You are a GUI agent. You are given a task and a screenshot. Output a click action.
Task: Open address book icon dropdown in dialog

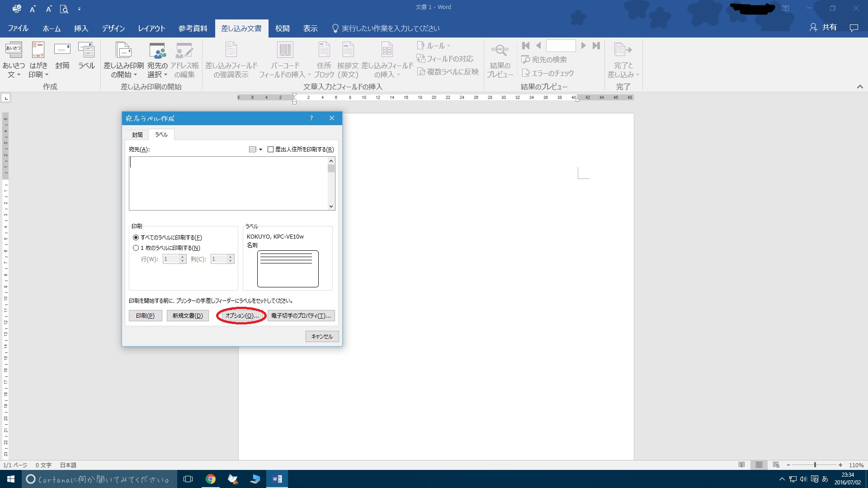pyautogui.click(x=255, y=150)
